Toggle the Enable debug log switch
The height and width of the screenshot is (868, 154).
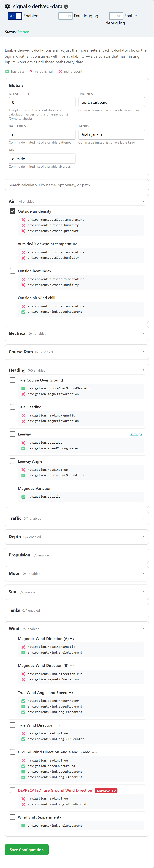(116, 16)
